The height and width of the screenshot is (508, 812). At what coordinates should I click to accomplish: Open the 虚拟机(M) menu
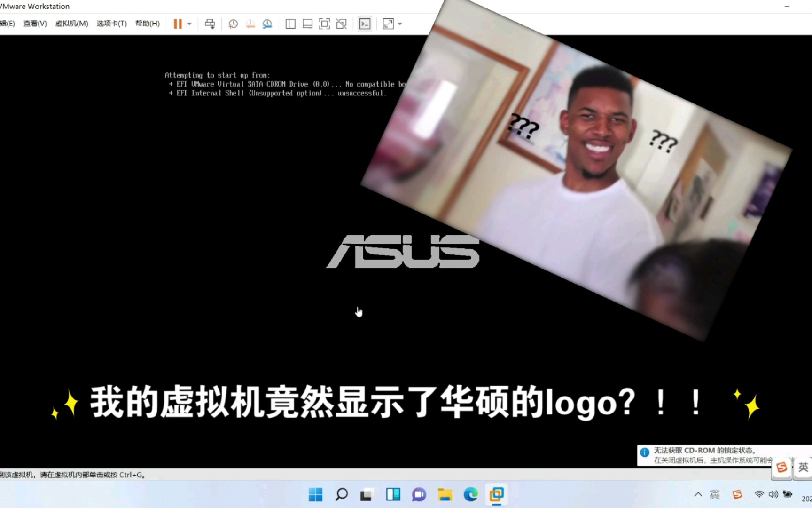click(71, 24)
